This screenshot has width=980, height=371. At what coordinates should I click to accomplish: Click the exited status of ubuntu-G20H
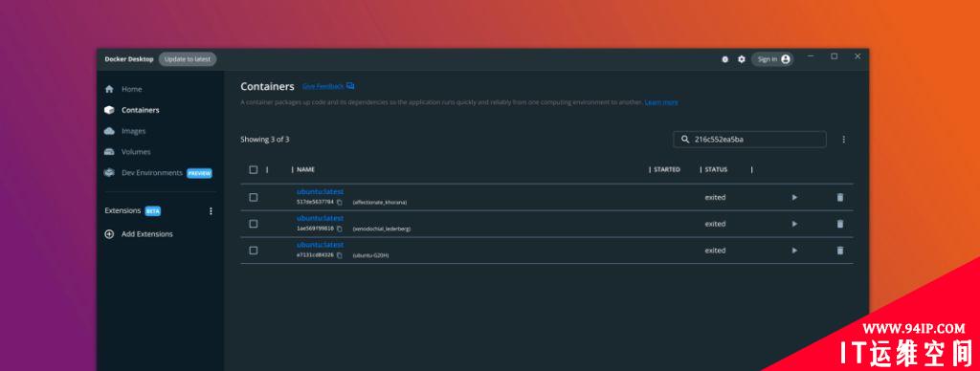tap(715, 251)
